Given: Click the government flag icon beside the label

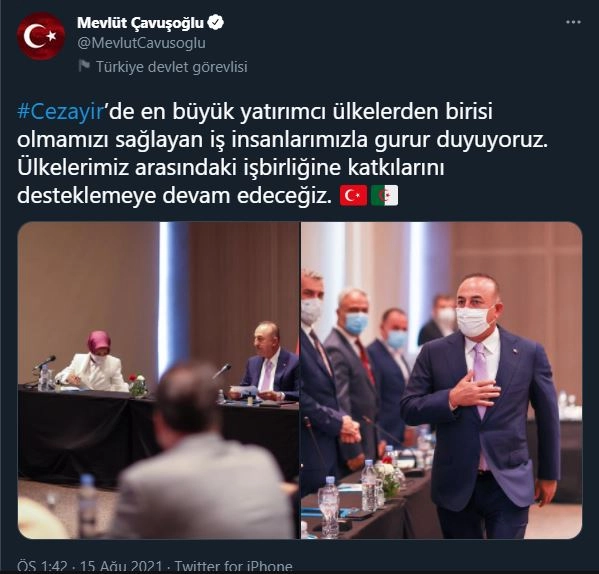Looking at the screenshot, I should pyautogui.click(x=84, y=66).
